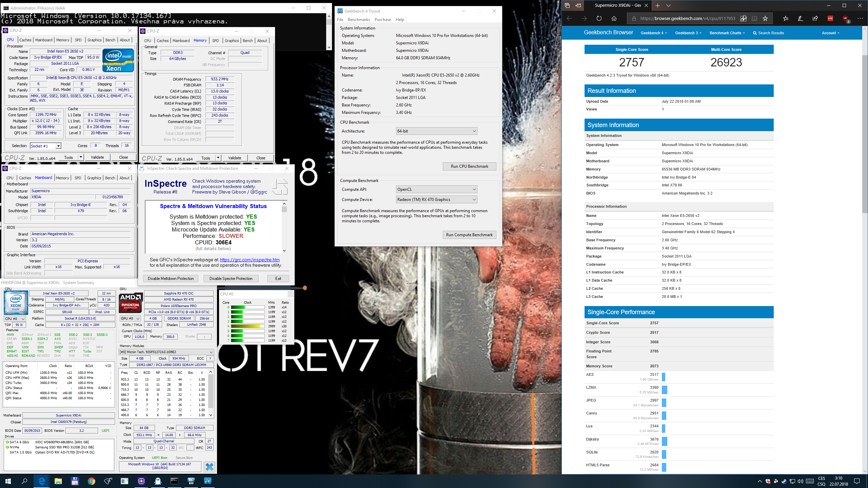
Task: Switch to CPU-Z taskbar icon
Action: pyautogui.click(x=141, y=481)
